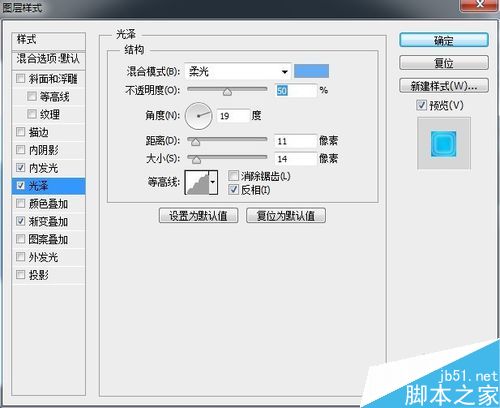This screenshot has height=408, width=500.
Task: Expand the contour dropdown arrow
Action: [213, 182]
